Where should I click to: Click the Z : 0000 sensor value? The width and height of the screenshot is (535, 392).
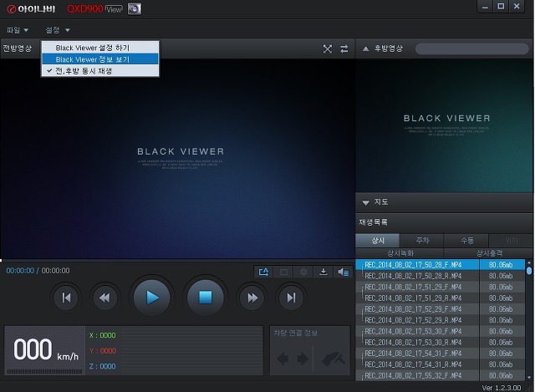[x=102, y=366]
